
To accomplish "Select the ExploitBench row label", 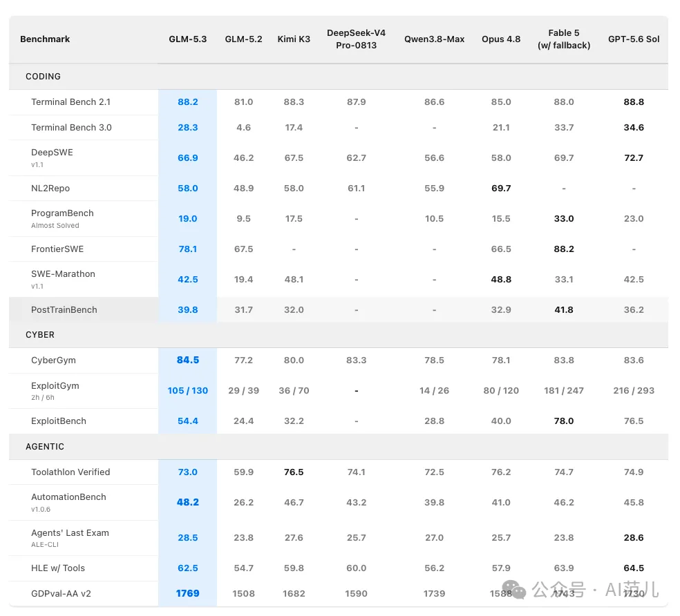I will click(59, 421).
